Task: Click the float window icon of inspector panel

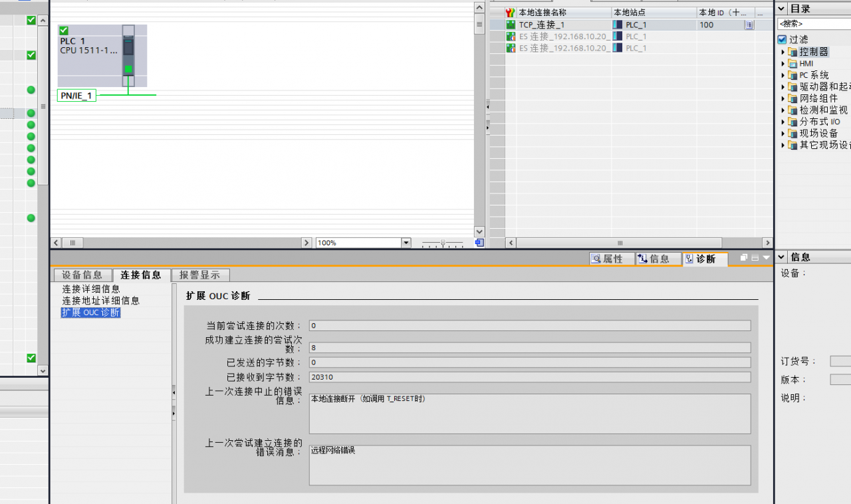Action: click(744, 257)
